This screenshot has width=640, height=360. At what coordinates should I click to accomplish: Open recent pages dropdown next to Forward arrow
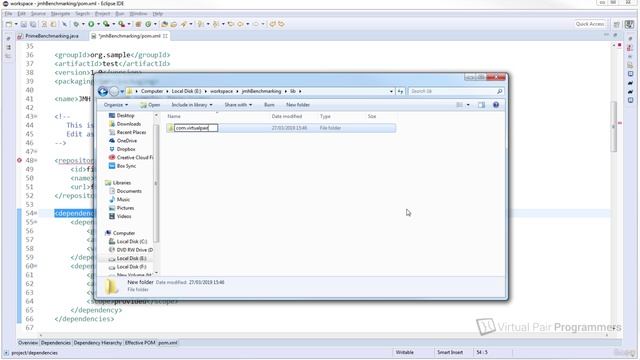122,91
